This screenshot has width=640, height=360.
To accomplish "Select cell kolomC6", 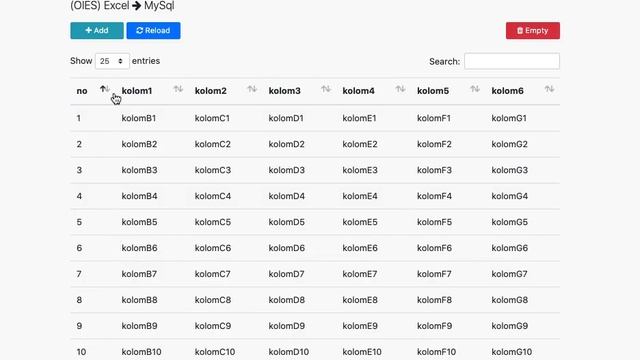I will (x=213, y=248).
